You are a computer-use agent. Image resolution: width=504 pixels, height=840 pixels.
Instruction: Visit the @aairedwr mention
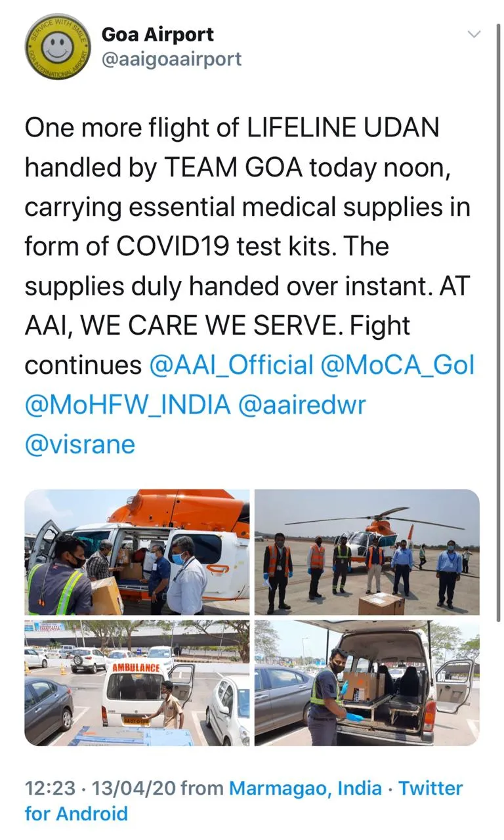(x=302, y=405)
